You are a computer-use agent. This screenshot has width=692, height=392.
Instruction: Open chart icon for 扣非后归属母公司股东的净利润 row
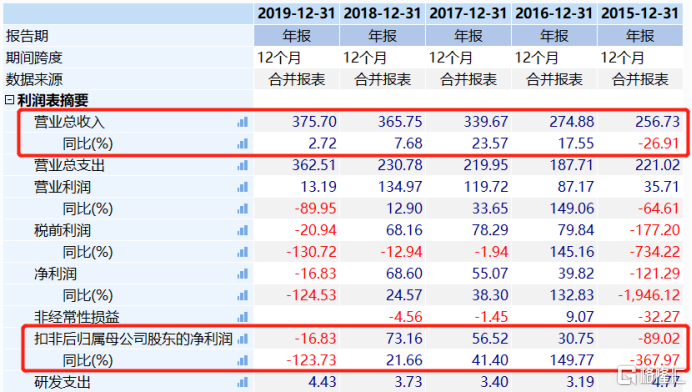pyautogui.click(x=243, y=339)
